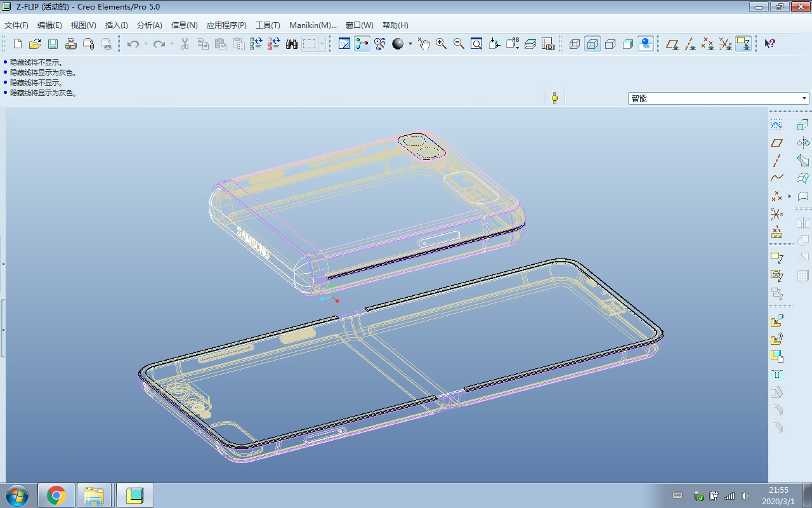Image resolution: width=812 pixels, height=508 pixels.
Task: Select the datum Curve tool
Action: pyautogui.click(x=776, y=178)
